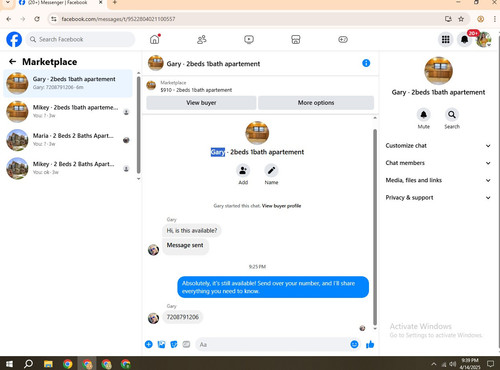Open the account profile picture menu
This screenshot has height=370, width=500.
pyautogui.click(x=484, y=39)
